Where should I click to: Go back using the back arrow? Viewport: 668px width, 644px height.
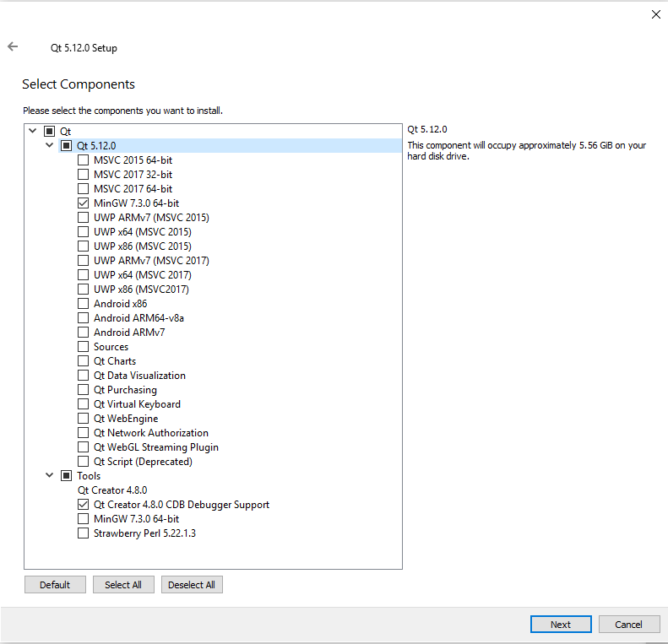click(x=13, y=46)
